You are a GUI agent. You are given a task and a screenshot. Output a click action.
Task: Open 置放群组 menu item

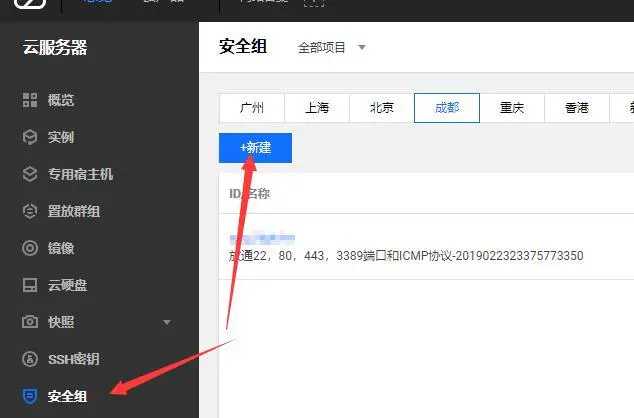tap(74, 211)
